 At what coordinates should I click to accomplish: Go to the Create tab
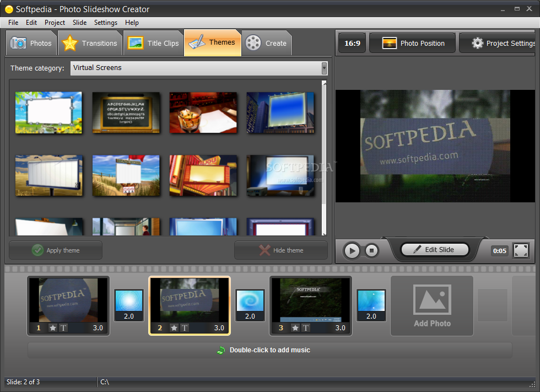click(x=267, y=43)
